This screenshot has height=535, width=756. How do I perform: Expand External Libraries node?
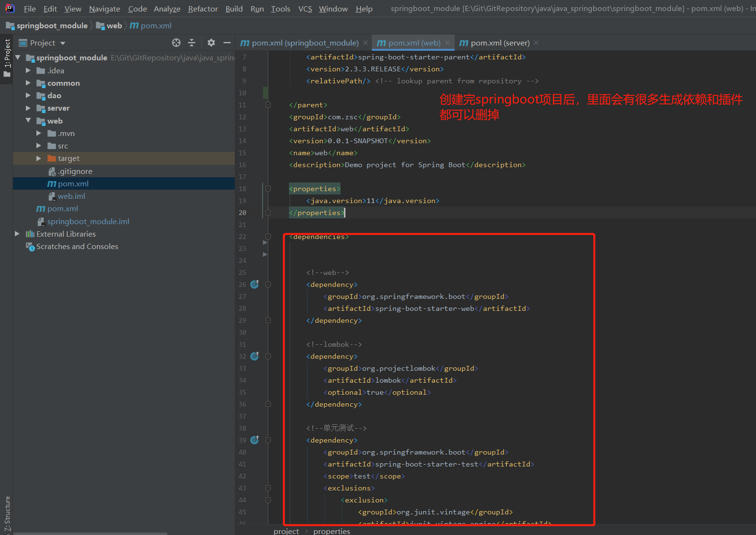coord(17,234)
